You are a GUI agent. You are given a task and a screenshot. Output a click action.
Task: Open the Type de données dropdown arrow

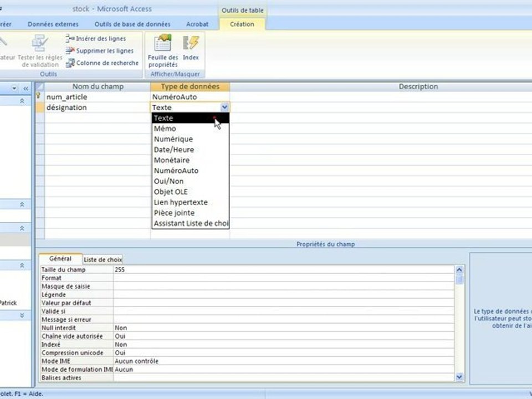(224, 108)
